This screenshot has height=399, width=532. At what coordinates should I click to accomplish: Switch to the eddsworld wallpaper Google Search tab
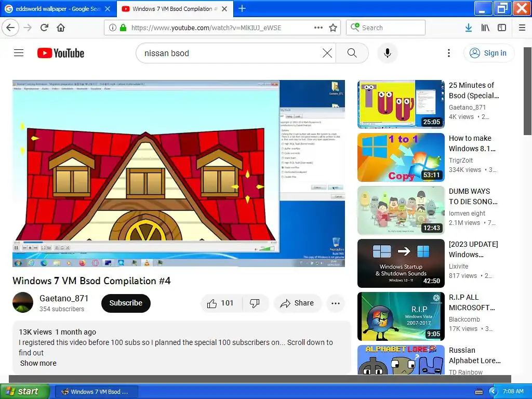point(58,9)
